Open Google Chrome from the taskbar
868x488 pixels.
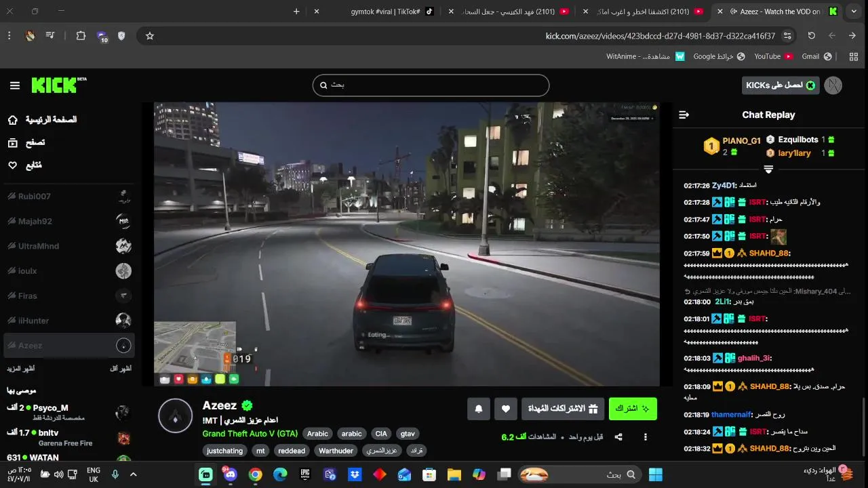(x=256, y=474)
